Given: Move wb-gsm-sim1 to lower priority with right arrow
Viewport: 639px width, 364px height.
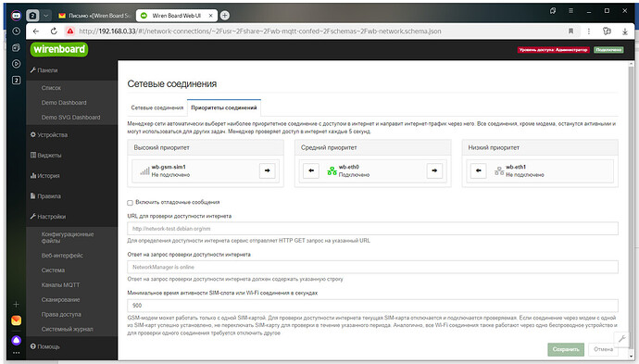Looking at the screenshot, I should (268, 170).
